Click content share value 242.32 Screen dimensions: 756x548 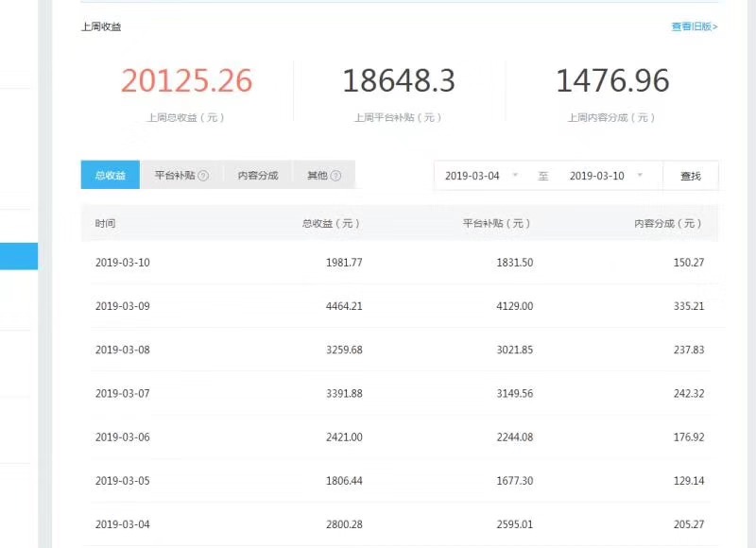[689, 394]
